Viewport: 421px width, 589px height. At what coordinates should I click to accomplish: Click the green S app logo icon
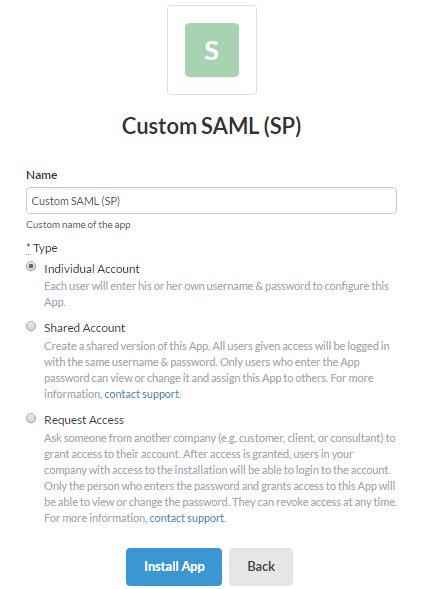coord(212,50)
